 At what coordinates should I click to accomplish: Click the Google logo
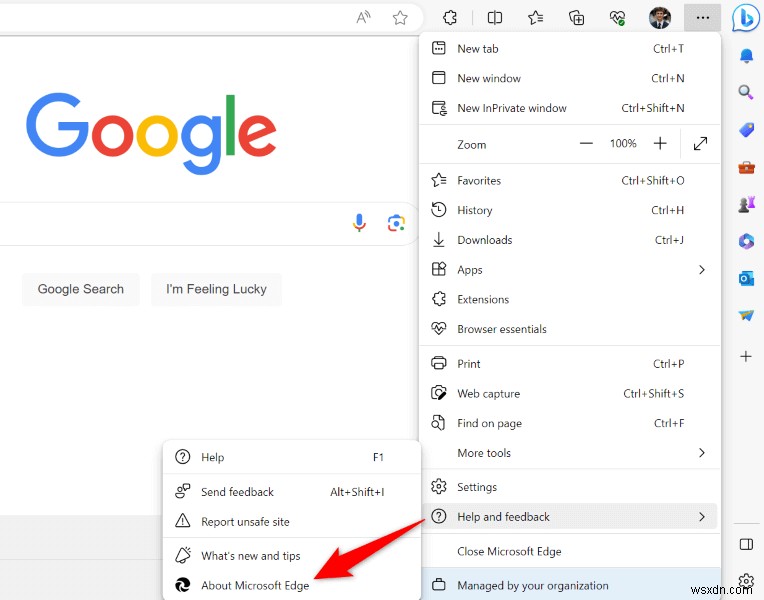pos(151,133)
